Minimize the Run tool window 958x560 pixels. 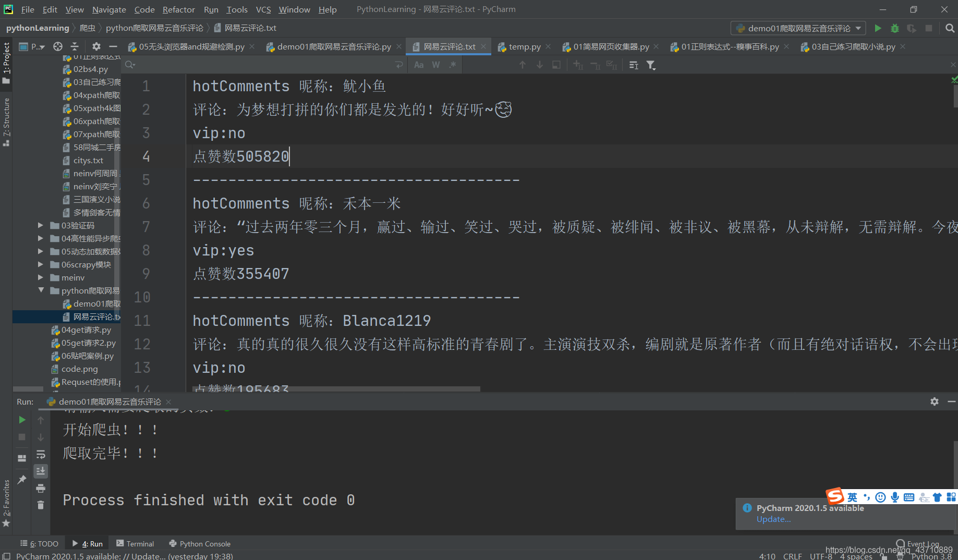click(951, 401)
